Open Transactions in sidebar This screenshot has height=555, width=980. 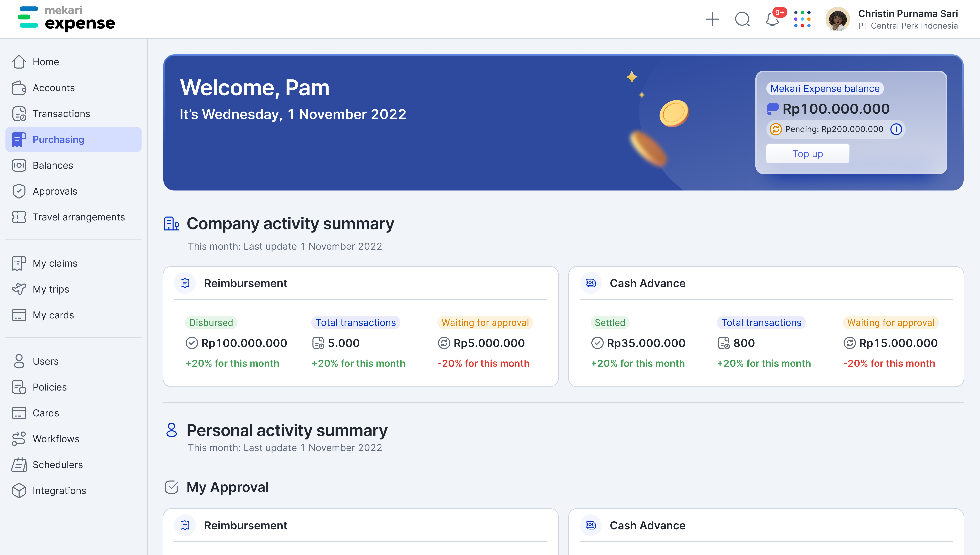tap(61, 114)
